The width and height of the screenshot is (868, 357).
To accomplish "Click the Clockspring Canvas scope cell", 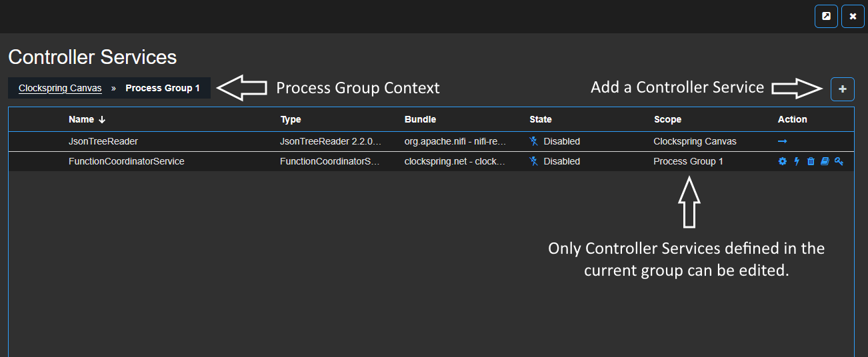I will tap(695, 141).
